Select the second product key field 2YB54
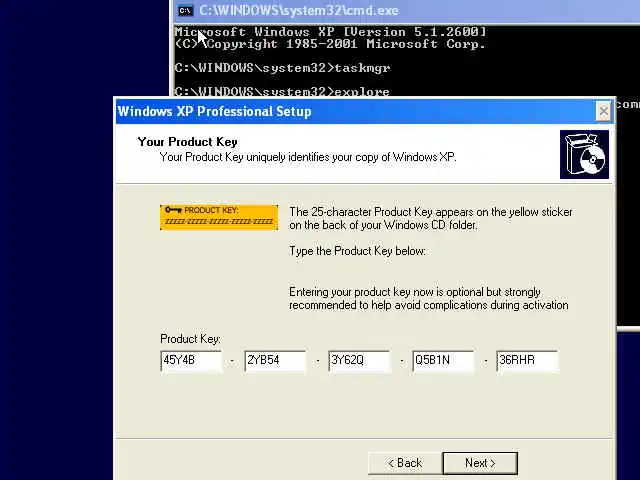Screen dimensions: 640x480 [x=275, y=361]
